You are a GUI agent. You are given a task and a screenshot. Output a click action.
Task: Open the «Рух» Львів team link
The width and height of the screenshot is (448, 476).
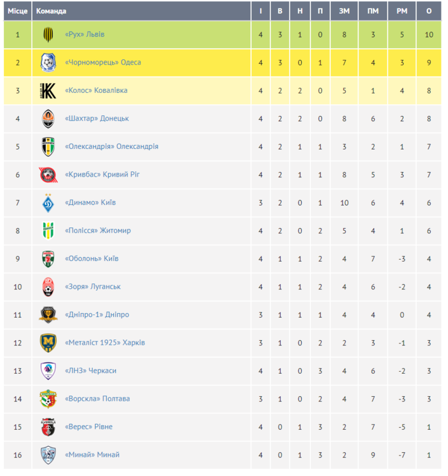[x=84, y=34]
